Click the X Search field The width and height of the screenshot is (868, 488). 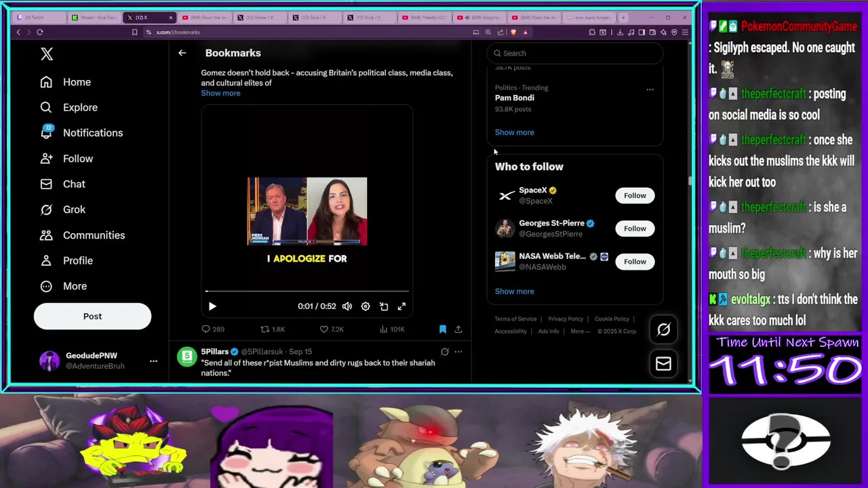click(575, 53)
